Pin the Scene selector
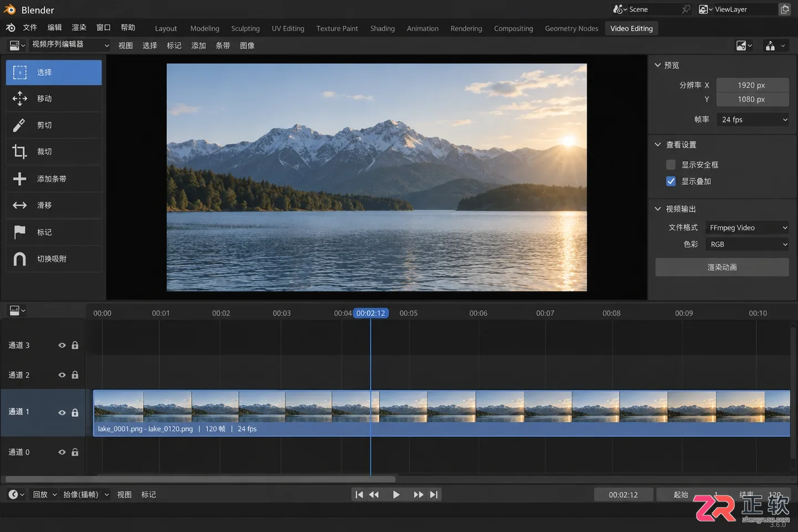Image resolution: width=798 pixels, height=532 pixels. pos(686,9)
